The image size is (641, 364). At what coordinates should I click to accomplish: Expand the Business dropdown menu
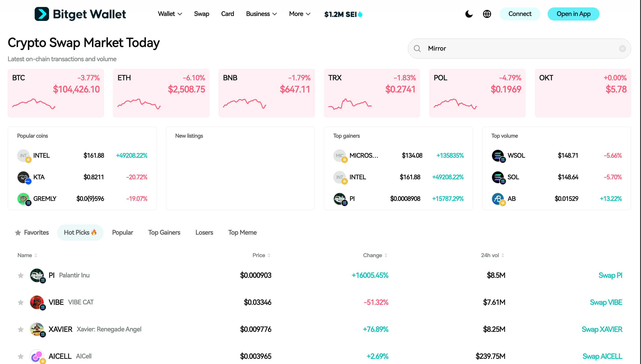point(261,14)
